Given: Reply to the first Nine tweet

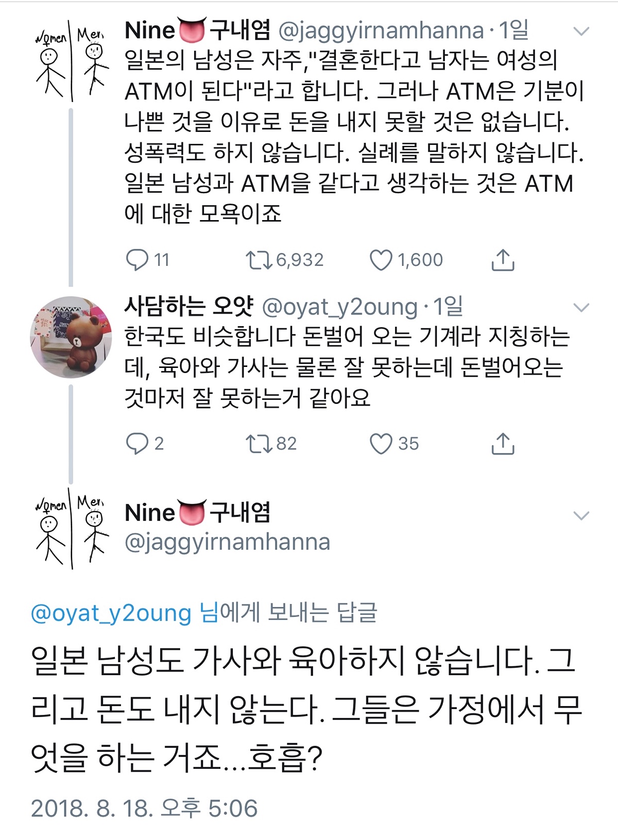Looking at the screenshot, I should coord(137,260).
